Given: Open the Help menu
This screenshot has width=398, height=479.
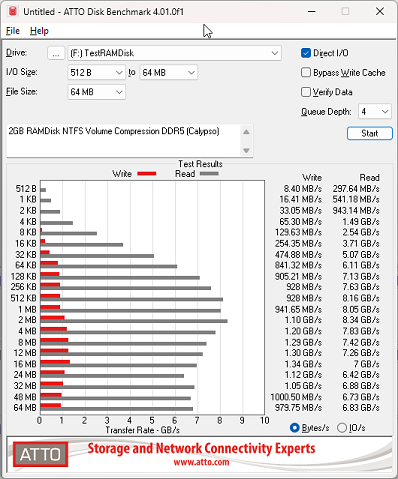Looking at the screenshot, I should tap(39, 31).
